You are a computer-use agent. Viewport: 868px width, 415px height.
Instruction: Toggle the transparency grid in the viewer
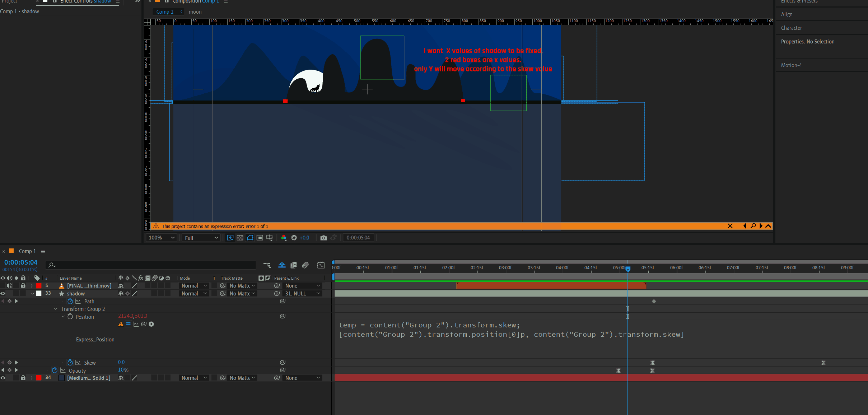240,238
